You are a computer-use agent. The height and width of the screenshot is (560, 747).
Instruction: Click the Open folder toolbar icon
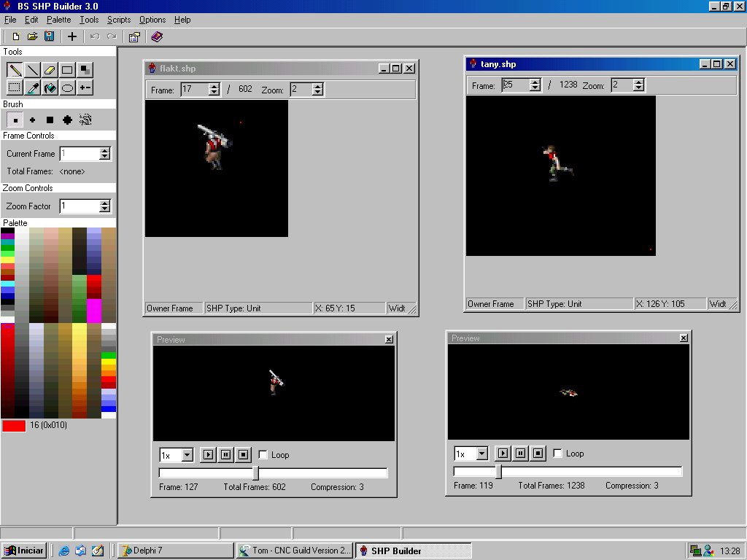click(33, 36)
